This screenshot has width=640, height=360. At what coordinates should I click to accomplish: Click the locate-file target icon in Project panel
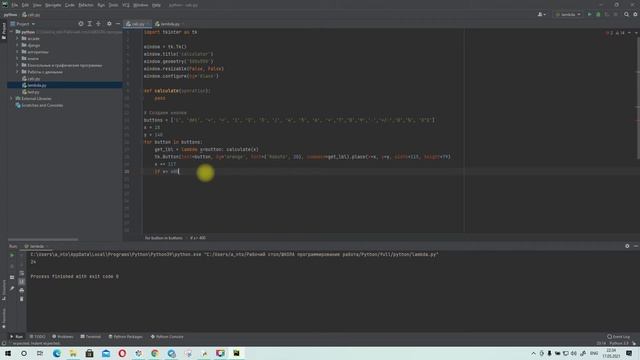click(81, 24)
